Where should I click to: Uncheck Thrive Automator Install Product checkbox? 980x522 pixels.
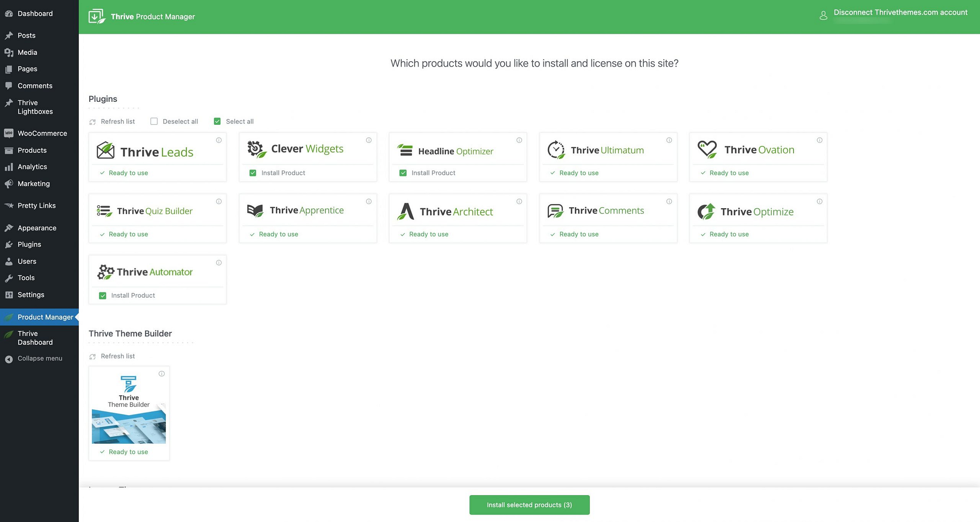[x=102, y=296]
